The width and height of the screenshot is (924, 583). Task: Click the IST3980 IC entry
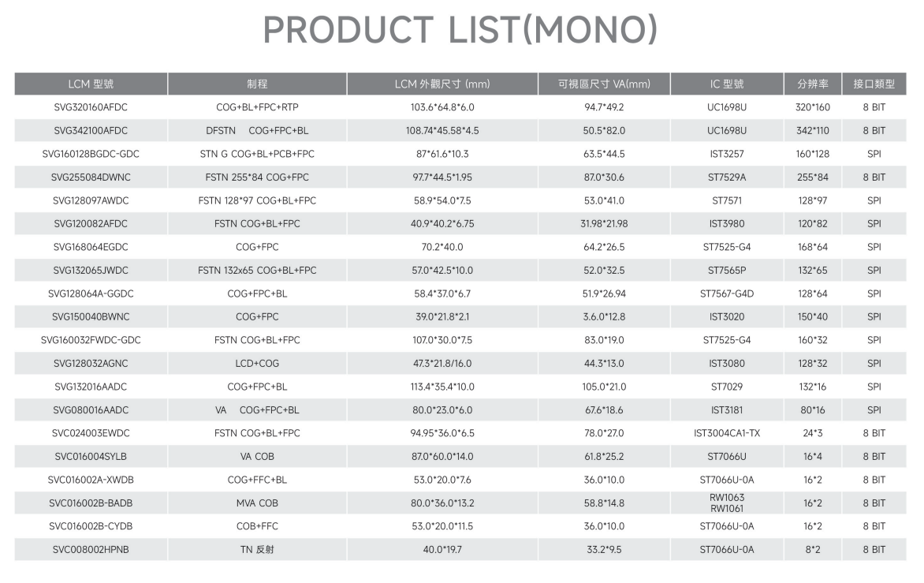coord(727,223)
